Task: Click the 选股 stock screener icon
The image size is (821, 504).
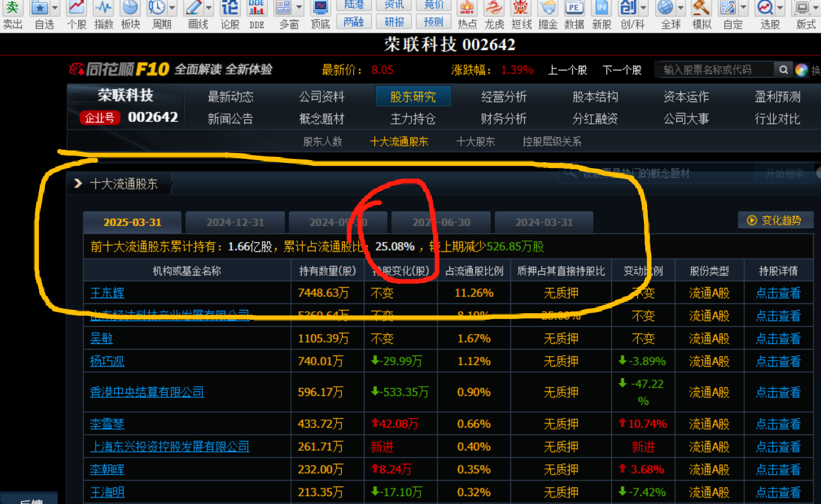Action: coord(764,8)
